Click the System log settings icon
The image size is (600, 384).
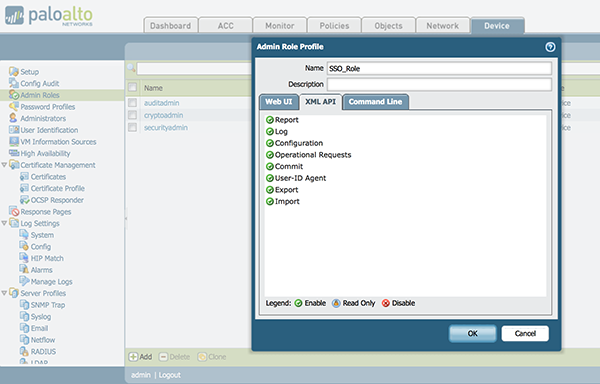[24, 235]
